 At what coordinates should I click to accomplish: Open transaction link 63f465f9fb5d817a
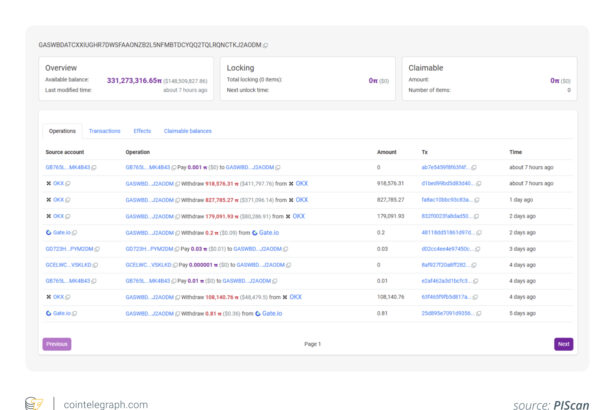pos(444,297)
